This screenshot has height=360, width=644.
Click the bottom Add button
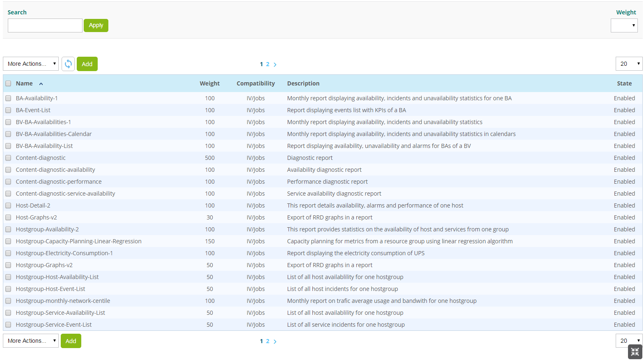point(71,341)
